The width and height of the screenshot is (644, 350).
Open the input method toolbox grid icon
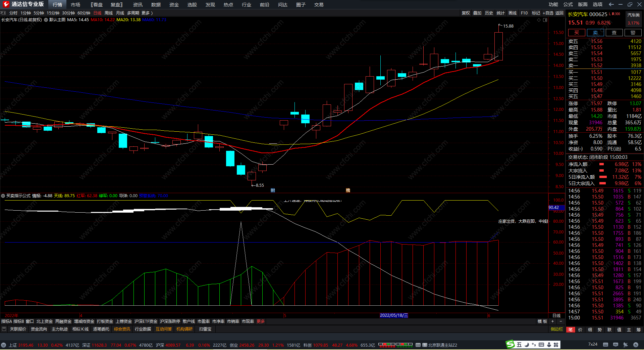point(556,345)
